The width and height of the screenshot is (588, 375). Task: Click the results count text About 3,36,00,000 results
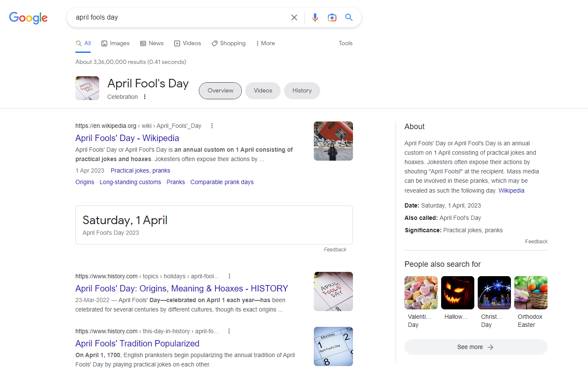131,62
